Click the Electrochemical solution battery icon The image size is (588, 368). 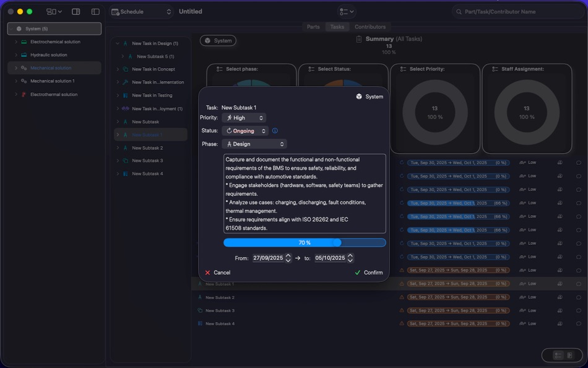[24, 42]
